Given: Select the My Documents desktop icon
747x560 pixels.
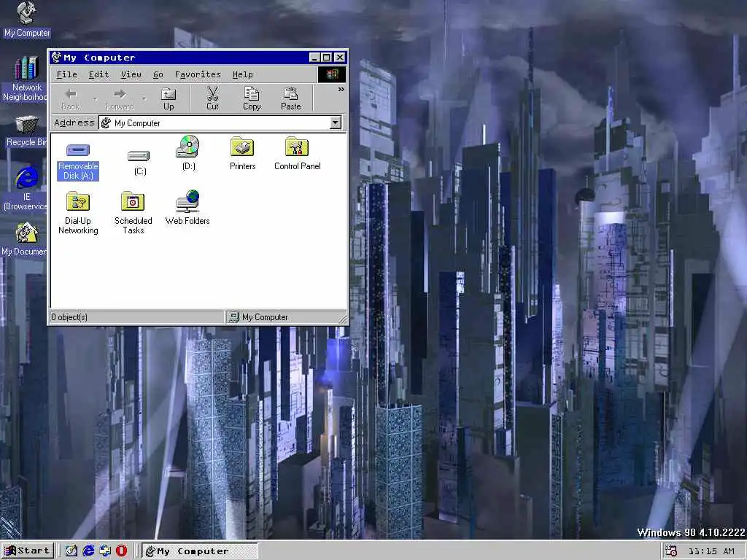Looking at the screenshot, I should click(x=25, y=239).
